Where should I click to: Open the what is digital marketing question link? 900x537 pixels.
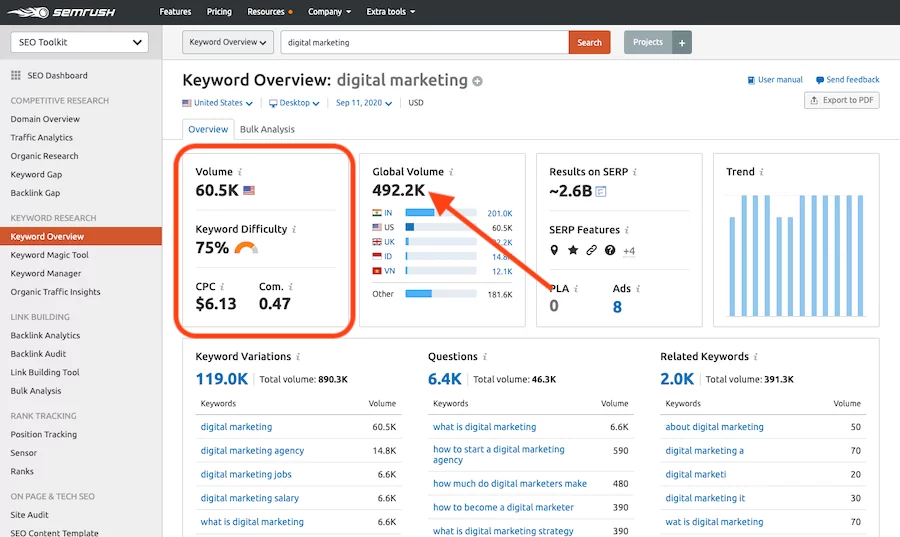tap(484, 427)
